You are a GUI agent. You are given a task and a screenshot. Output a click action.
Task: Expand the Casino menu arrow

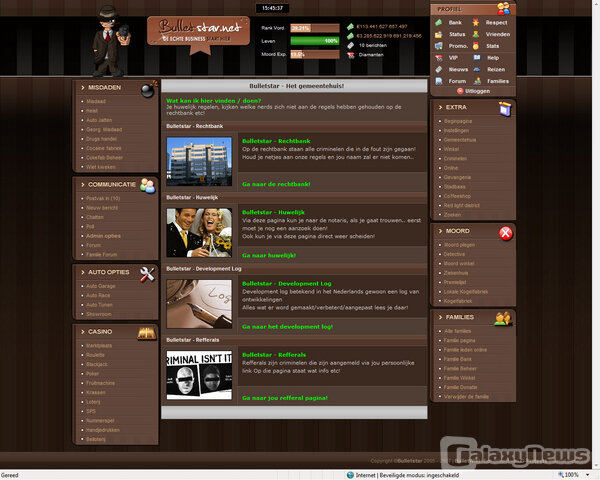coord(82,332)
